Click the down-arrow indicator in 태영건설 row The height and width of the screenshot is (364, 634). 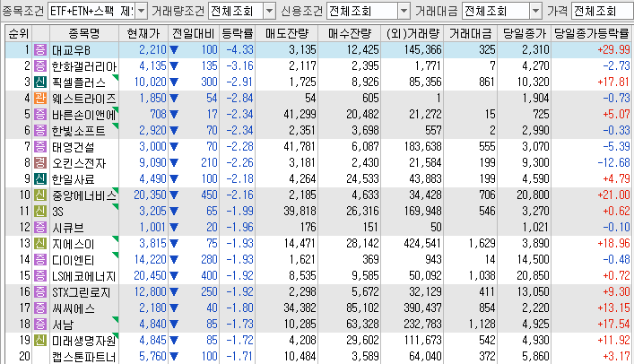click(x=174, y=147)
